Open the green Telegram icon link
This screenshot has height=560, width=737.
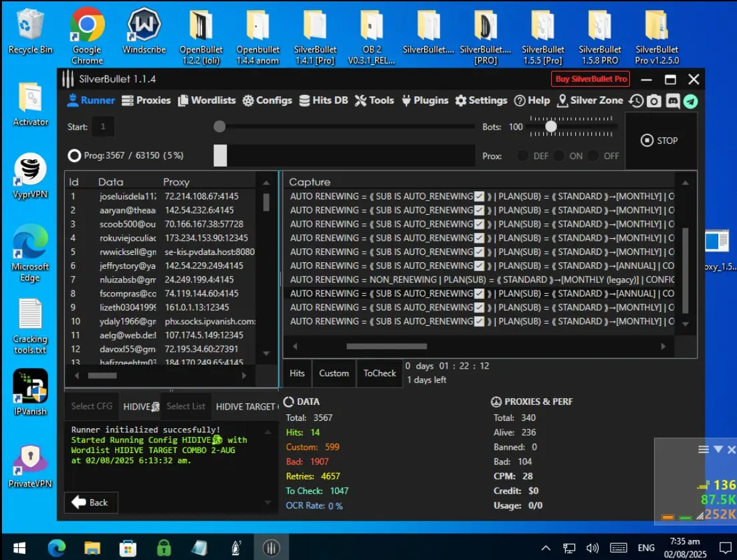coord(690,101)
